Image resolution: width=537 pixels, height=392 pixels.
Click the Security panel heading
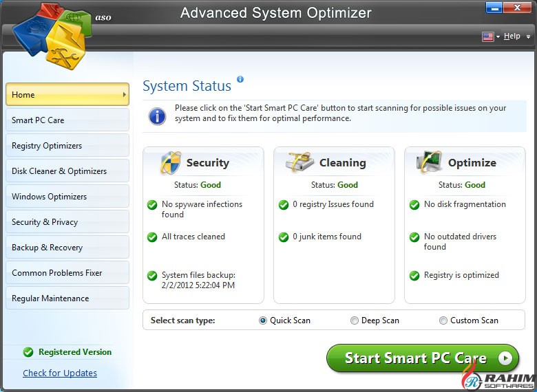[x=207, y=163]
